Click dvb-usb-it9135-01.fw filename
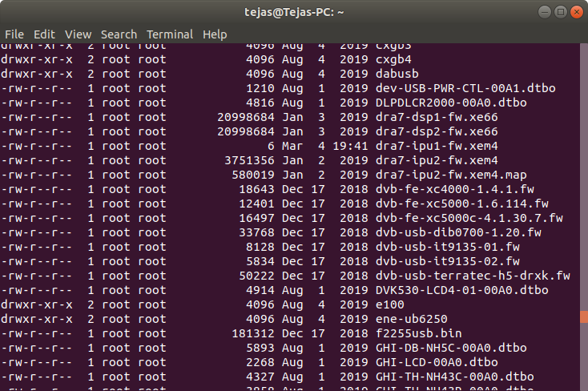Screen dimensions: 588x391 pyautogui.click(x=448, y=247)
